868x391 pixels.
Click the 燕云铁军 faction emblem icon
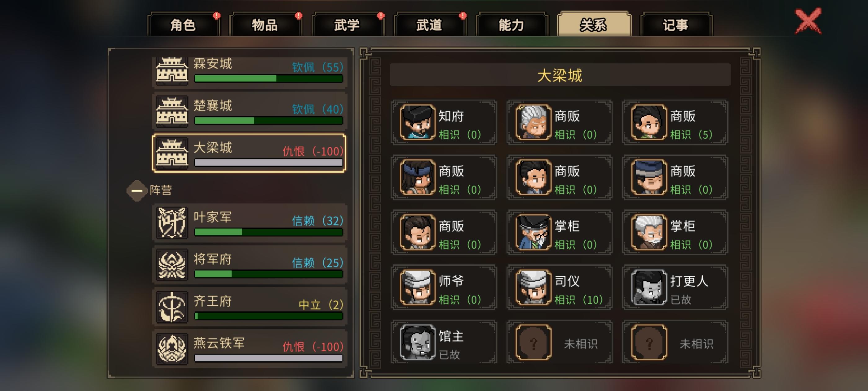coord(172,349)
